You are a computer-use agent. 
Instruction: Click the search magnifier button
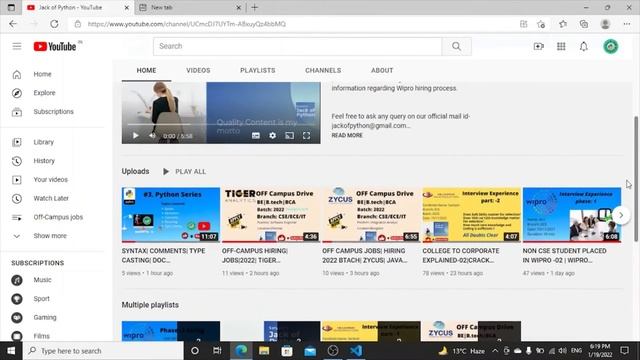point(456,47)
